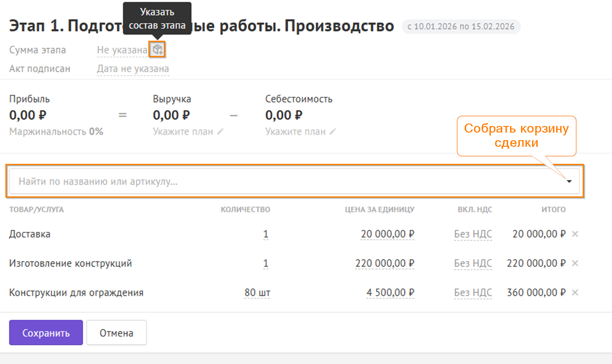The image size is (612, 364).
Task: Open VAT selector for Доставка
Action: 473,234
